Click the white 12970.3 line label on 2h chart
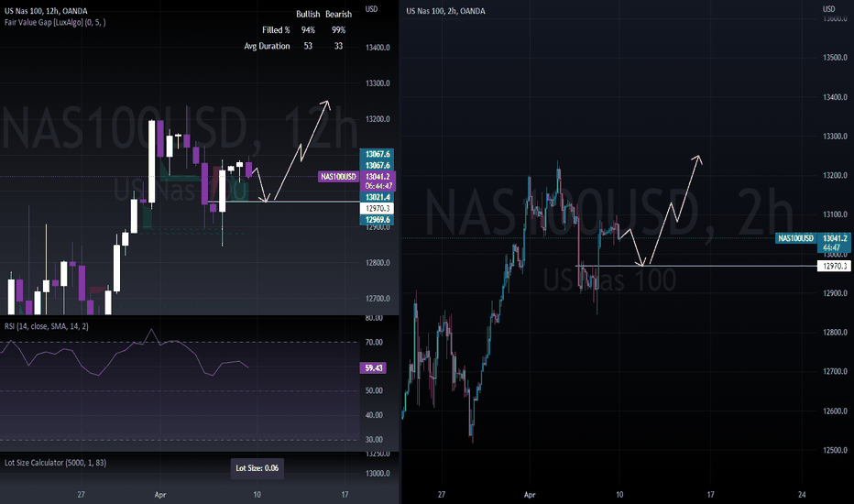 [835, 266]
